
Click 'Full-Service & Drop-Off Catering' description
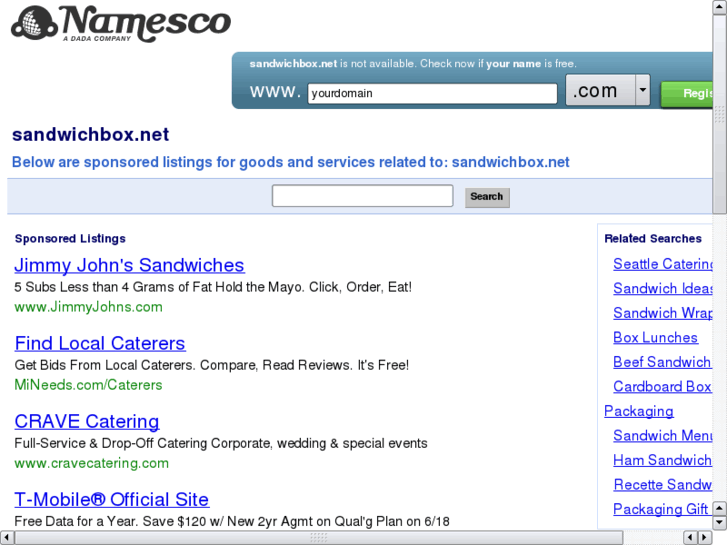[x=221, y=443]
